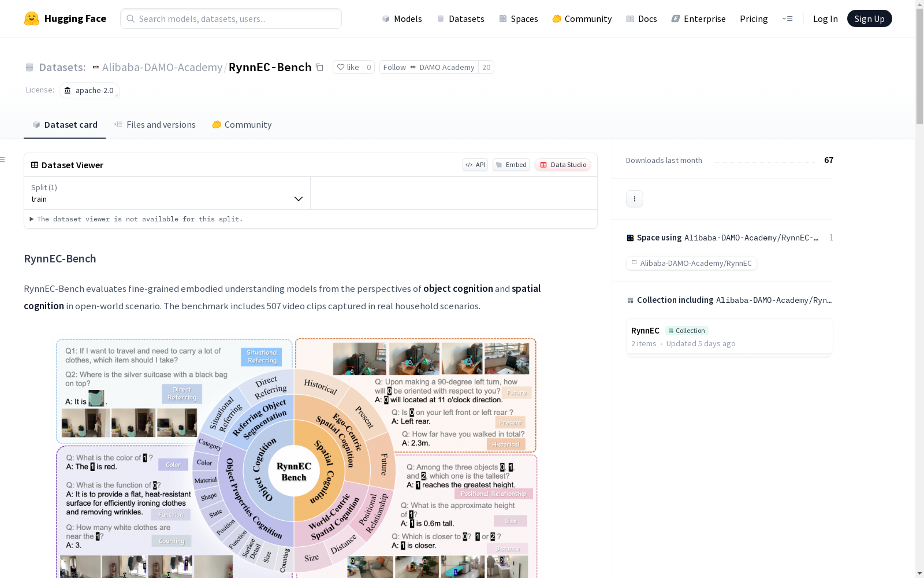The height and width of the screenshot is (578, 924).
Task: Switch to the Dataset card tab
Action: (65, 125)
